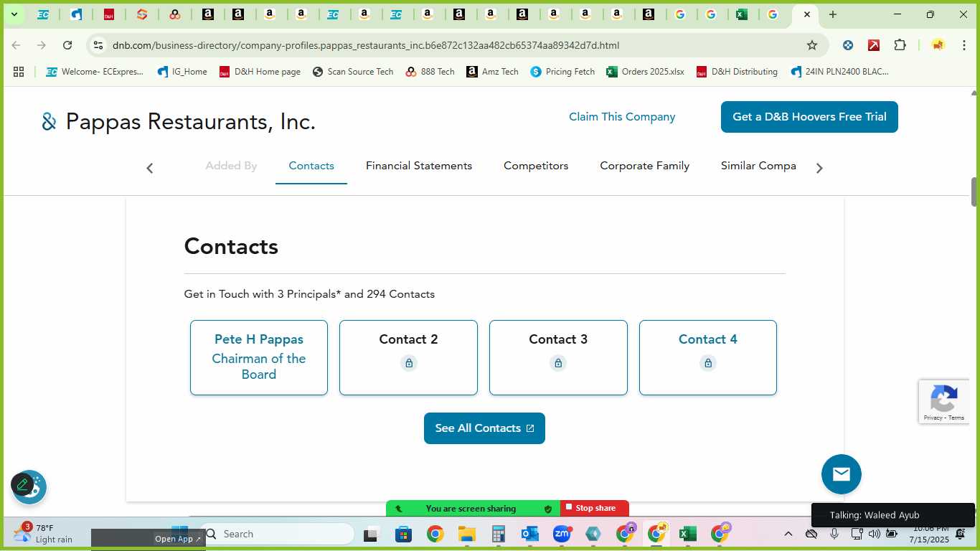Open Pete H Pappas contact card
The height and width of the screenshot is (551, 980).
click(x=259, y=357)
